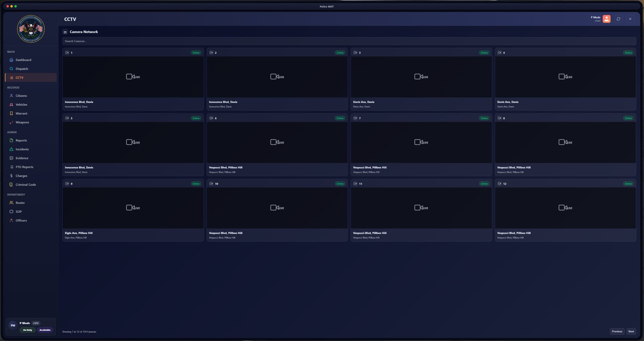Click camera icon beside camera 3
The image size is (644, 341).
pyautogui.click(x=355, y=53)
